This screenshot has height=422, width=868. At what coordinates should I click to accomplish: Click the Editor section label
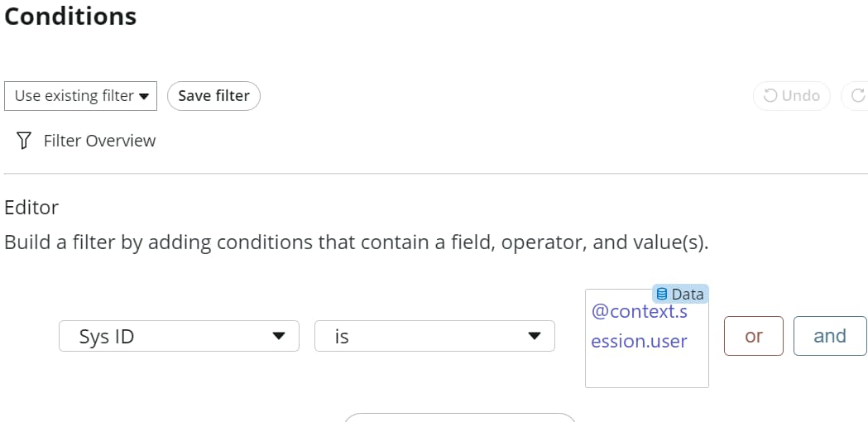(x=31, y=208)
